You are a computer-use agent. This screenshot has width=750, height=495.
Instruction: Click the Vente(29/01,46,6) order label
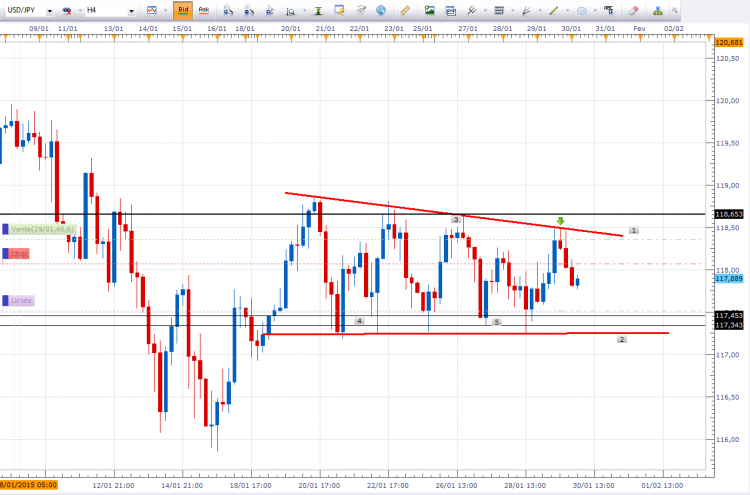point(39,229)
